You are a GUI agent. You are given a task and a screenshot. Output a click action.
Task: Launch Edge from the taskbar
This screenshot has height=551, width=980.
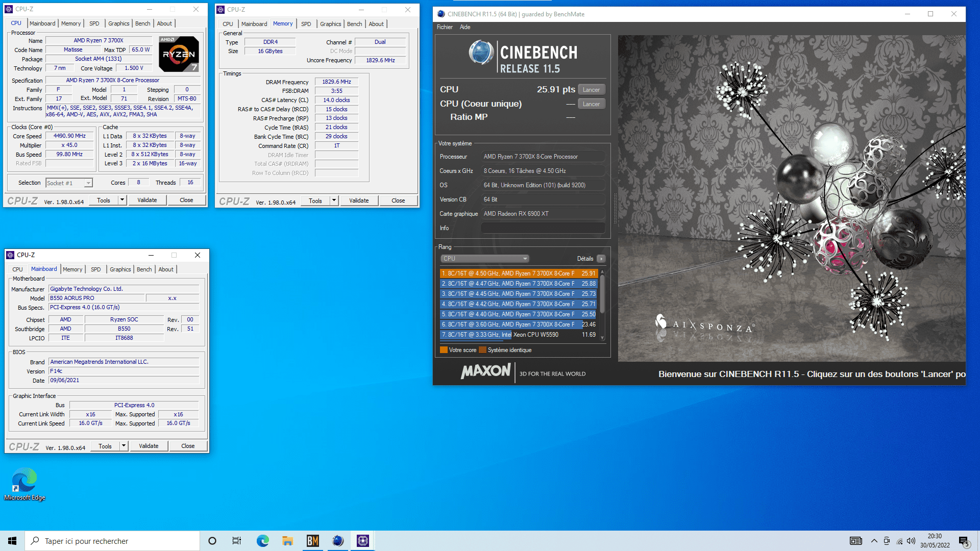pyautogui.click(x=262, y=541)
